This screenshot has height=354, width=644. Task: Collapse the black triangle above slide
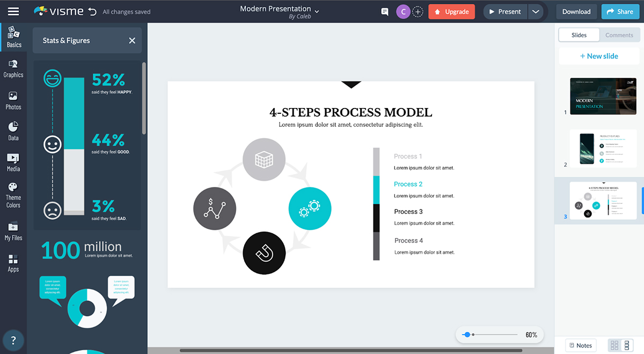(351, 84)
